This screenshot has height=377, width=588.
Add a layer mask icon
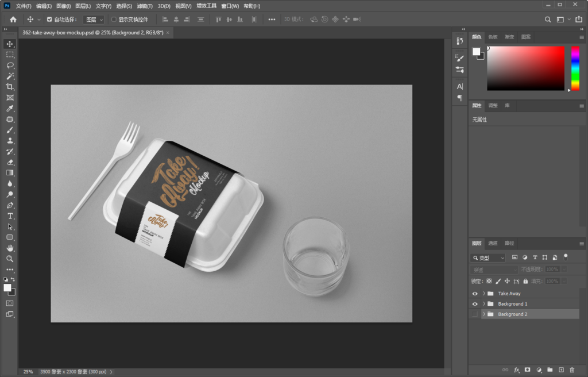pyautogui.click(x=528, y=370)
